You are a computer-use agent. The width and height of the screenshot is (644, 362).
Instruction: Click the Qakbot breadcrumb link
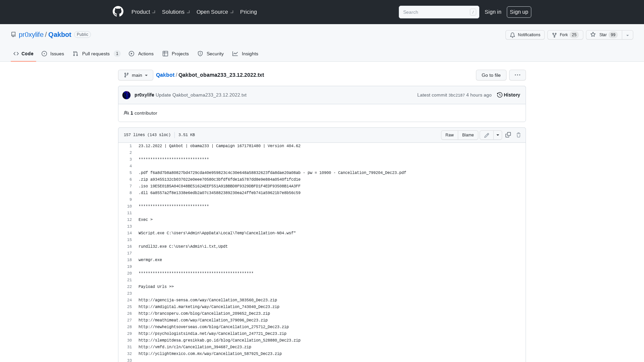click(165, 75)
